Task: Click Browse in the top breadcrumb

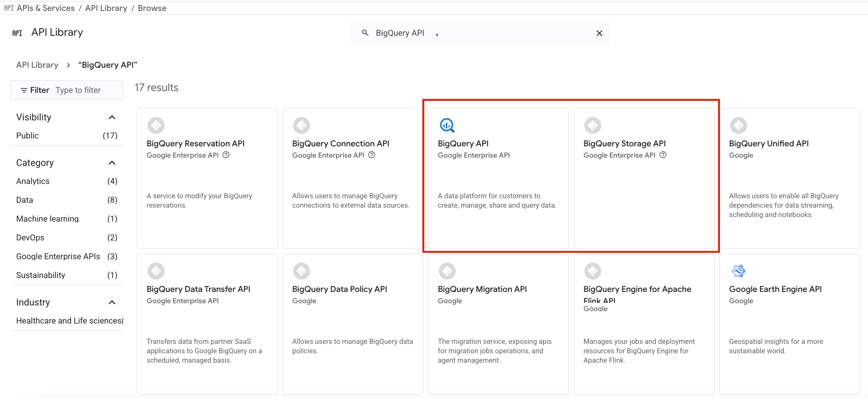Action: coord(152,8)
